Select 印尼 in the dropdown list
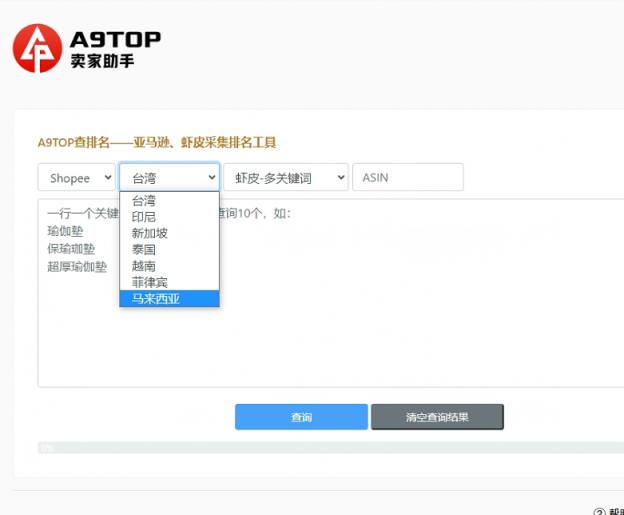 170,217
